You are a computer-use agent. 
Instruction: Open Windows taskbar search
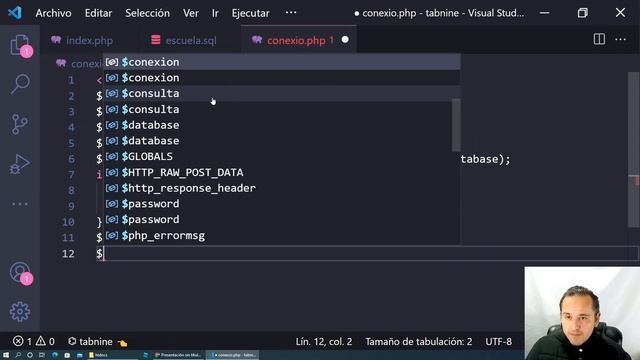(x=18, y=355)
